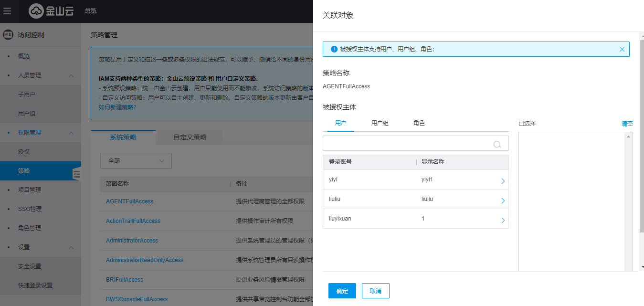Select the 自定义策略 tab
The height and width of the screenshot is (306, 644).
click(190, 137)
